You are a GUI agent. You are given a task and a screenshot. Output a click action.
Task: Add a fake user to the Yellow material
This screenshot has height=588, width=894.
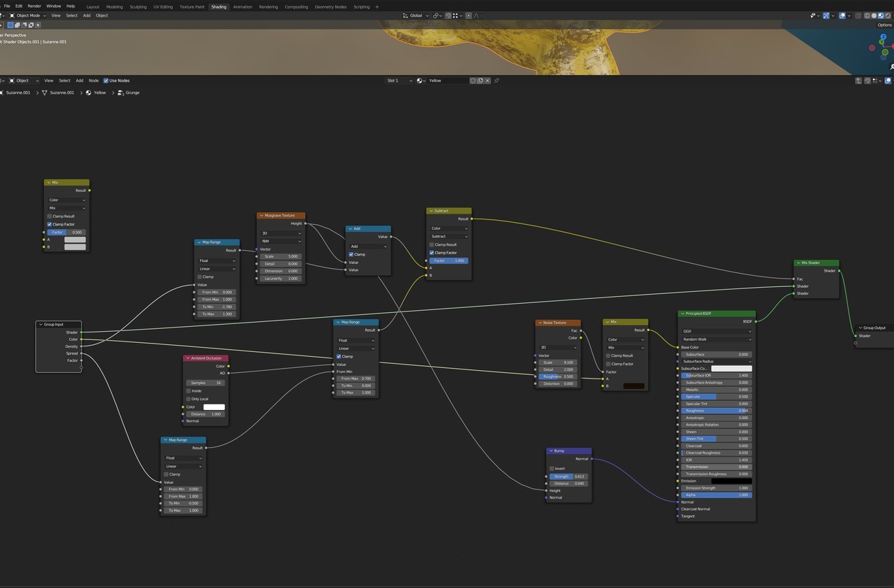(x=473, y=80)
